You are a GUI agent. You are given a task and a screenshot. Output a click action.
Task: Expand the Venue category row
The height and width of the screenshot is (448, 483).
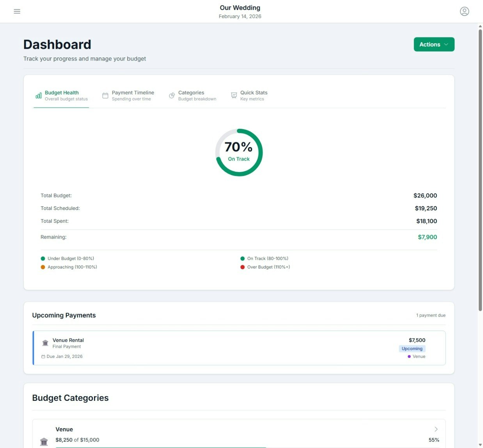coord(436,429)
